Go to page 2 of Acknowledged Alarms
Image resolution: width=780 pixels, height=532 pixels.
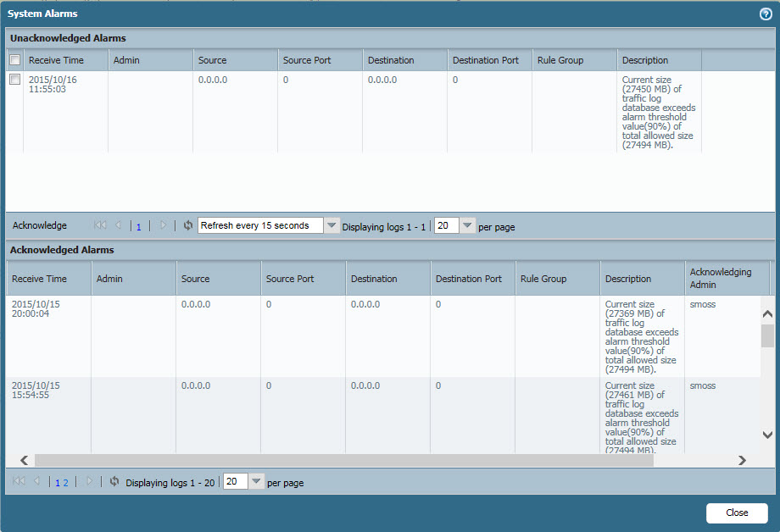pos(65,483)
